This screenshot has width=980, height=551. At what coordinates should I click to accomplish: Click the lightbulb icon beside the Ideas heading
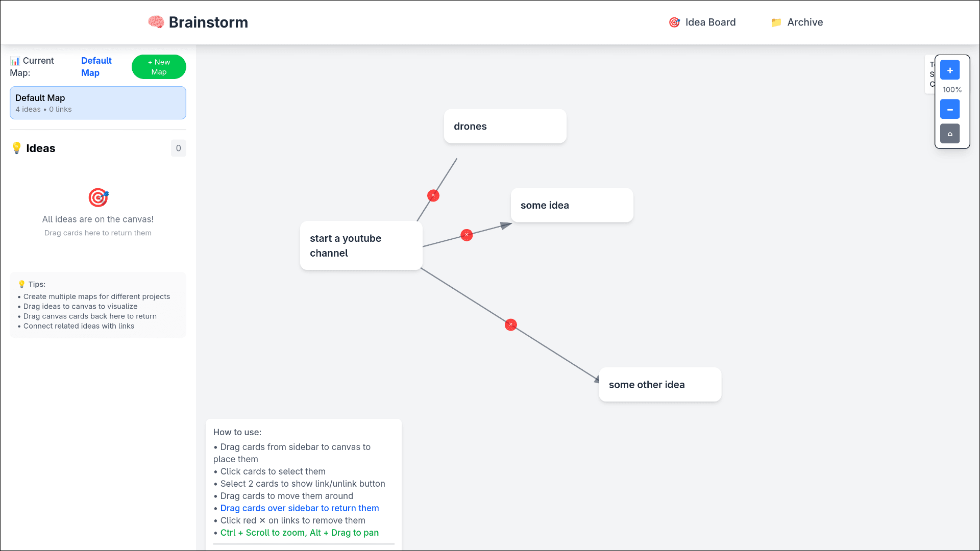coord(17,148)
